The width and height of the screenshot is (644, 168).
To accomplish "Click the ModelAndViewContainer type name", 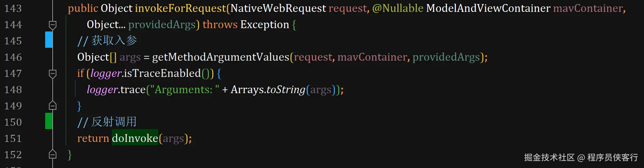I will (x=488, y=8).
